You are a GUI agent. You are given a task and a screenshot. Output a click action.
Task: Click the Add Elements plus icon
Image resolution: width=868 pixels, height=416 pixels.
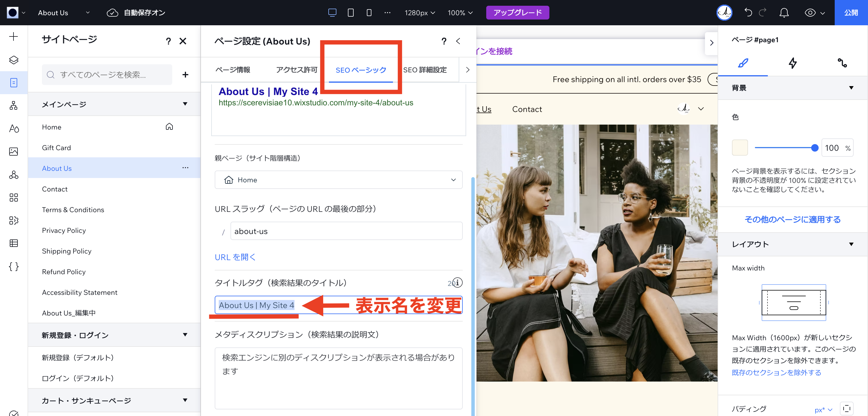coord(13,36)
